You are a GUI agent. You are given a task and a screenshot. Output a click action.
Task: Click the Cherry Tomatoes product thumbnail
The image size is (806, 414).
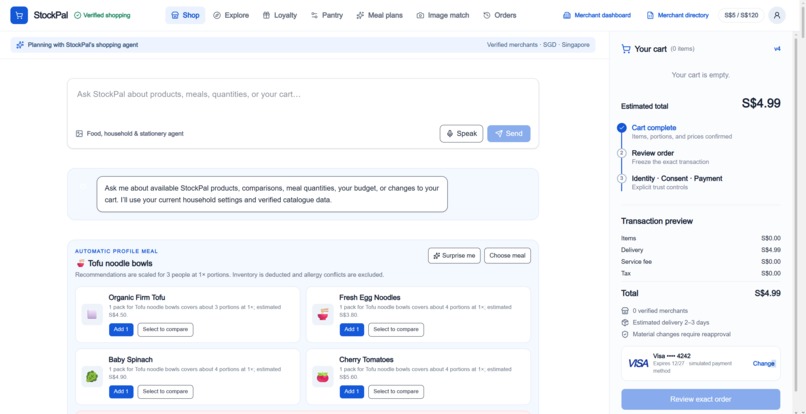tap(323, 376)
